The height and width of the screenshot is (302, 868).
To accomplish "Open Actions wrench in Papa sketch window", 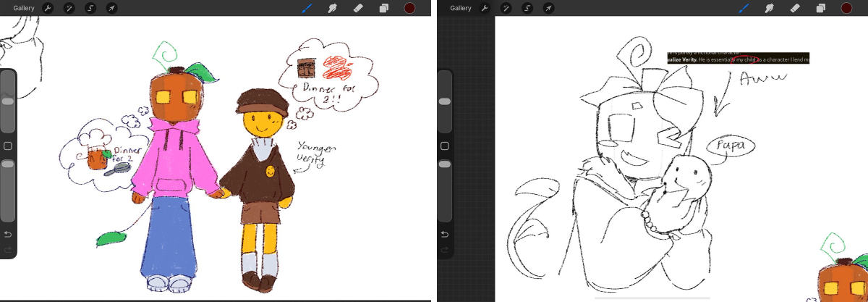I will [x=487, y=8].
